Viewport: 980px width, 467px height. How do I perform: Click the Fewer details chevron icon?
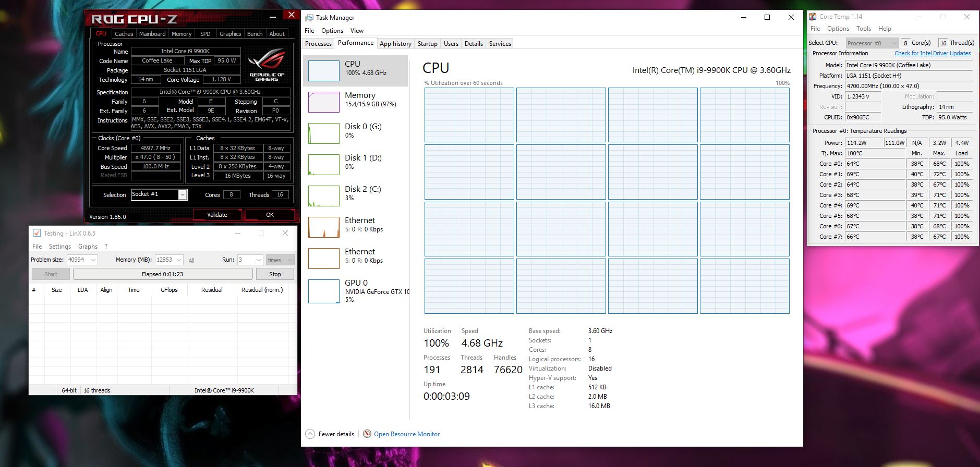(x=310, y=434)
